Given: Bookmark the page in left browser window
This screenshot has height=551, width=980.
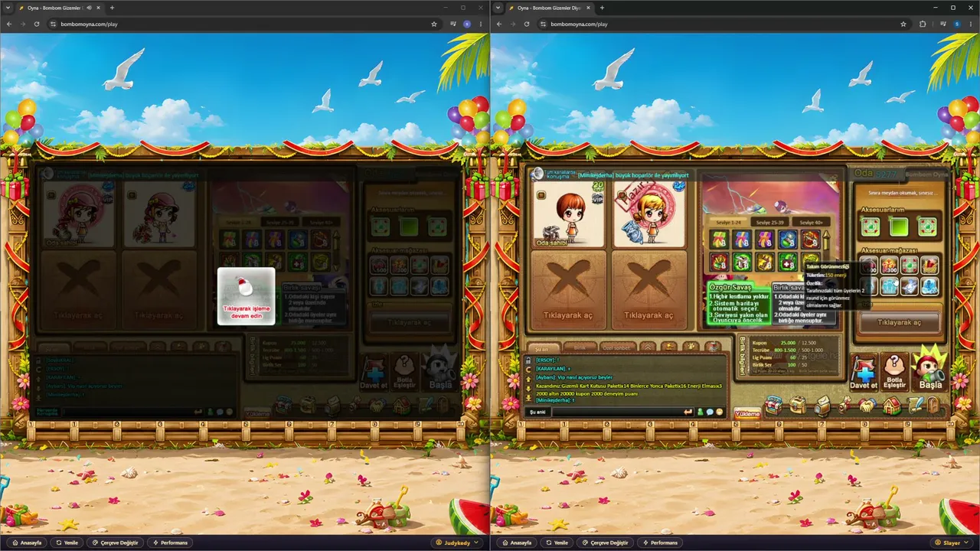Looking at the screenshot, I should pos(434,24).
